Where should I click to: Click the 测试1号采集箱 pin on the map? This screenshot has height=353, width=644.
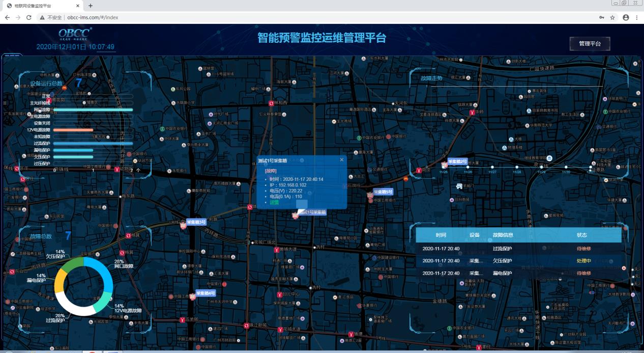[295, 214]
